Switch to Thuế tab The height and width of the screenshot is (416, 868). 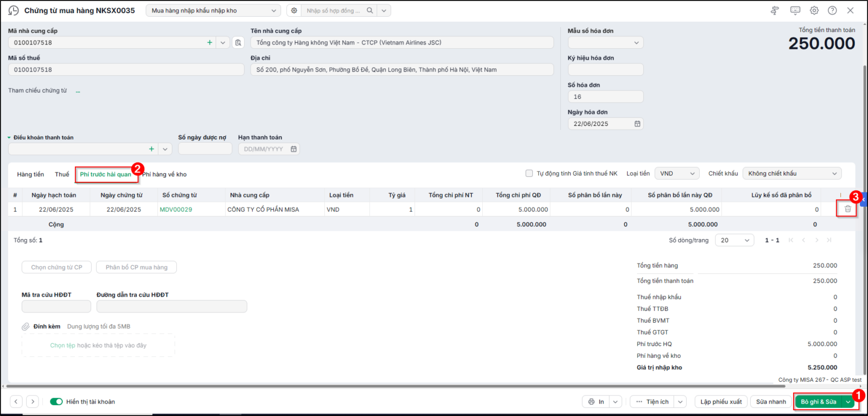tap(62, 175)
